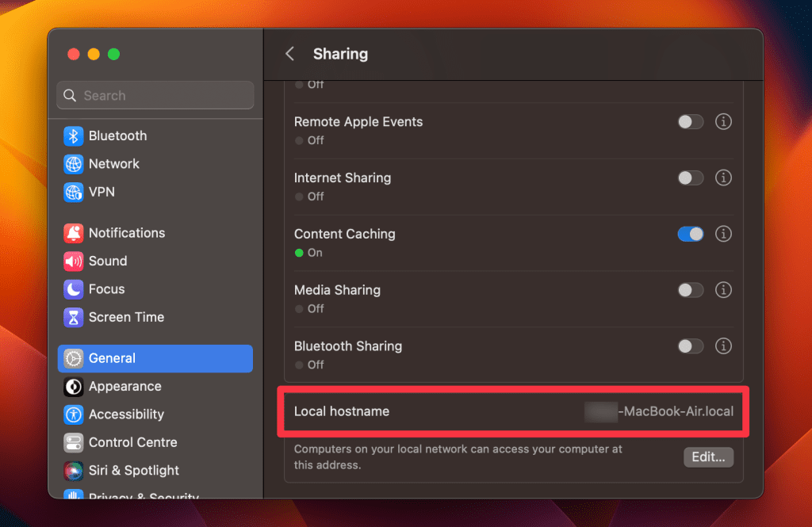Show info for Media Sharing
This screenshot has height=527, width=812.
coord(723,290)
